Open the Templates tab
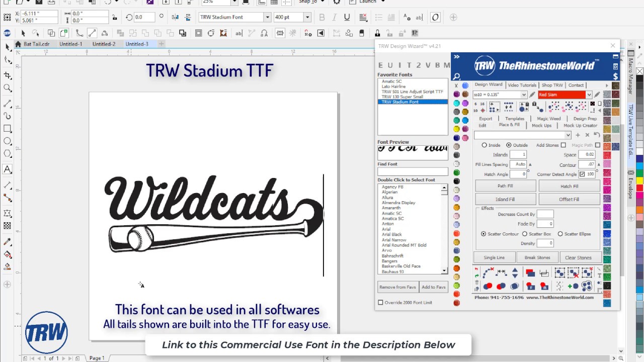 coord(515,119)
